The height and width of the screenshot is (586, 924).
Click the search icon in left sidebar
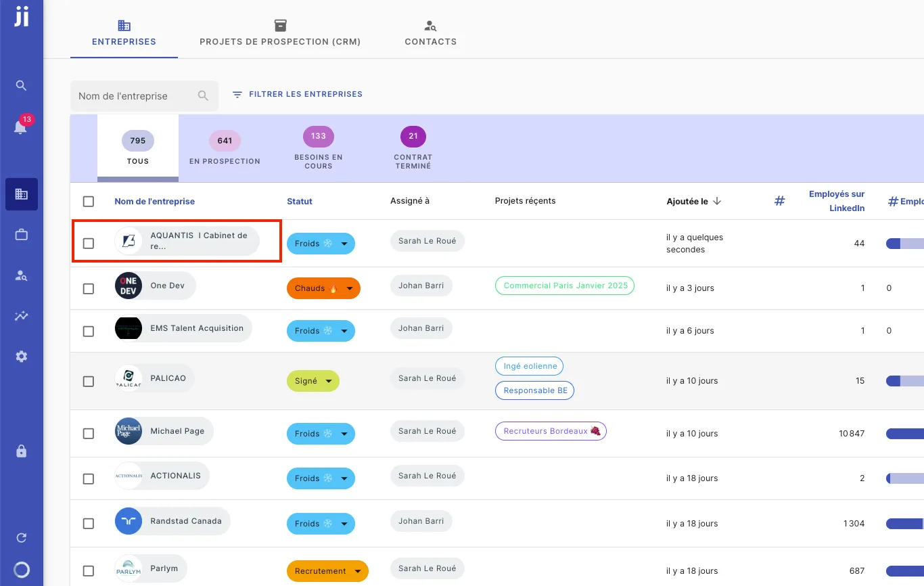tap(21, 85)
